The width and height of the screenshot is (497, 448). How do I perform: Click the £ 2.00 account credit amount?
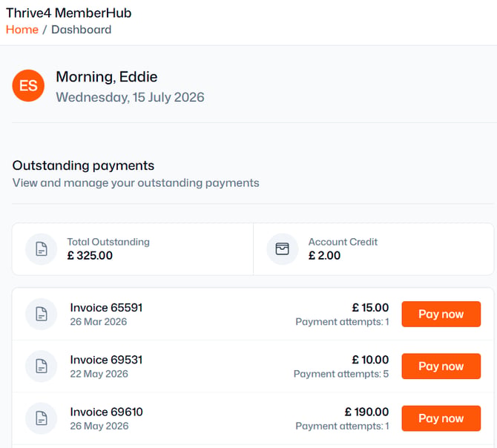324,255
